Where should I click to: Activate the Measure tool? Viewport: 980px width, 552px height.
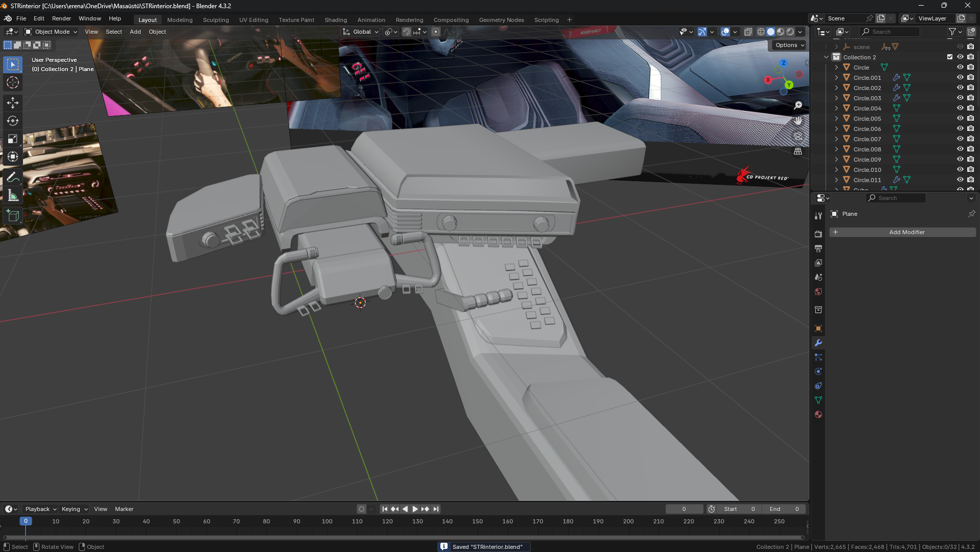coord(13,196)
